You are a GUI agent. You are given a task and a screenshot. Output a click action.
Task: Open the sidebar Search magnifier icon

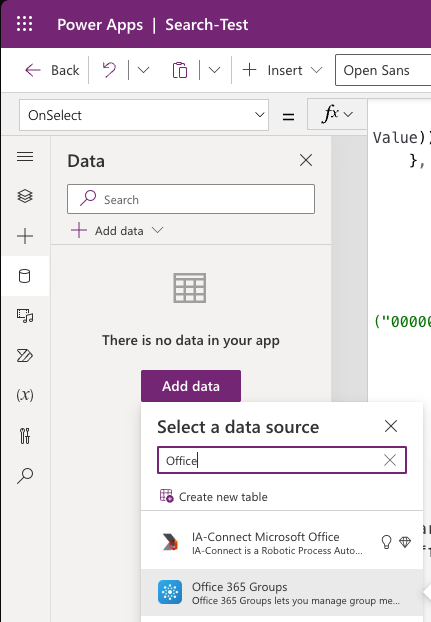pos(25,476)
